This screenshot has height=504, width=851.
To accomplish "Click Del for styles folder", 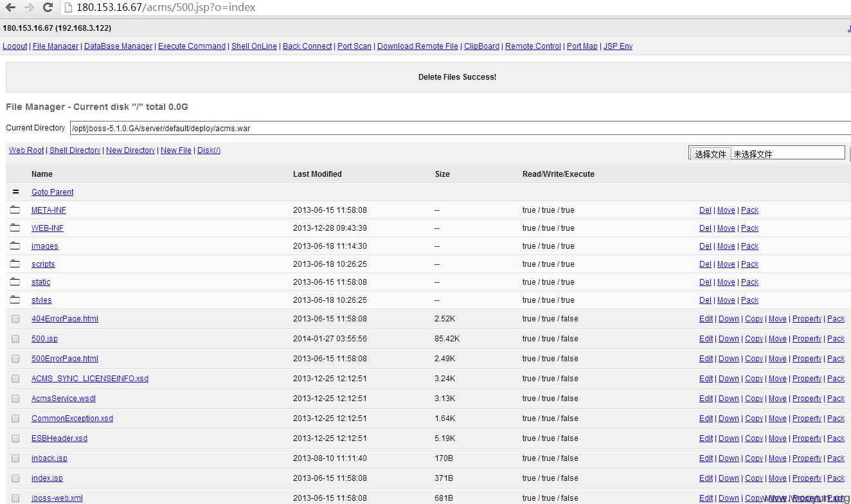I will coord(705,300).
